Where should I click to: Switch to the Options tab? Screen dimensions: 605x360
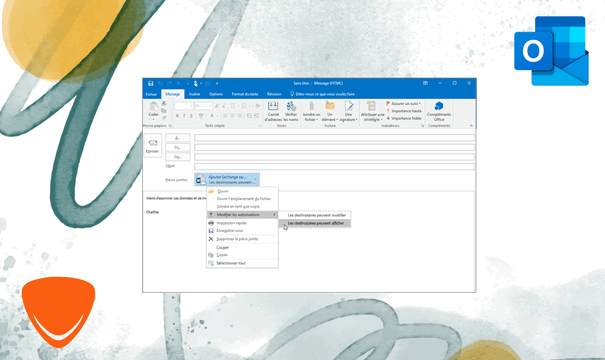[x=216, y=94]
